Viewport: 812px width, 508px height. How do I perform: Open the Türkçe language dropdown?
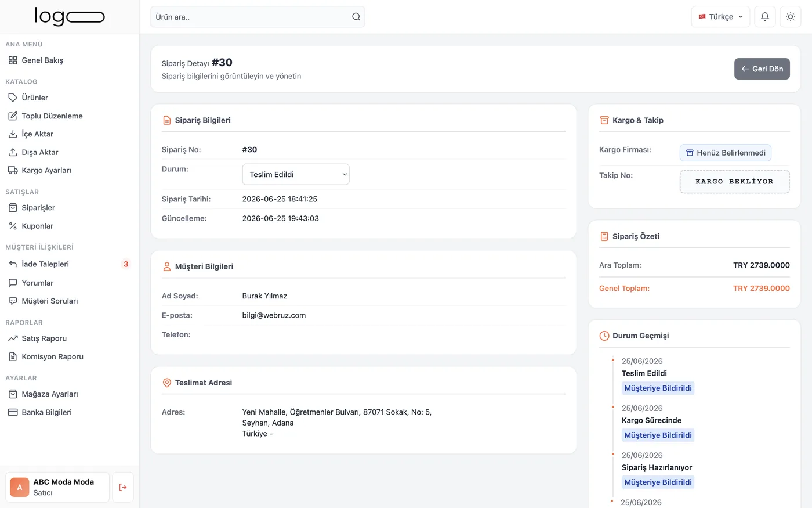click(x=720, y=17)
